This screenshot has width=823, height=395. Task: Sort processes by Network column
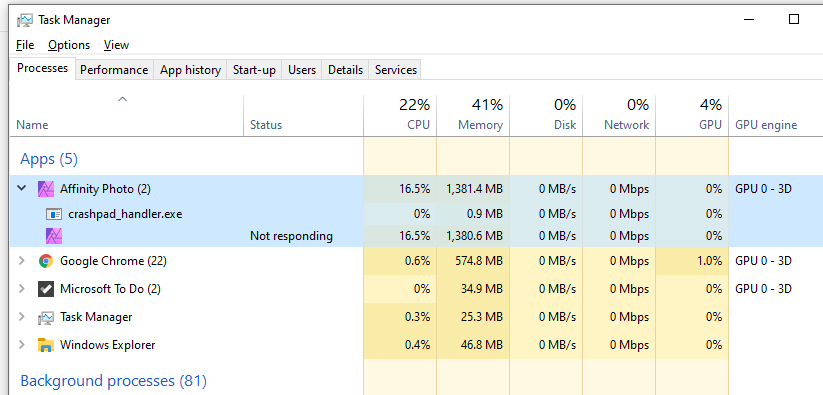619,115
